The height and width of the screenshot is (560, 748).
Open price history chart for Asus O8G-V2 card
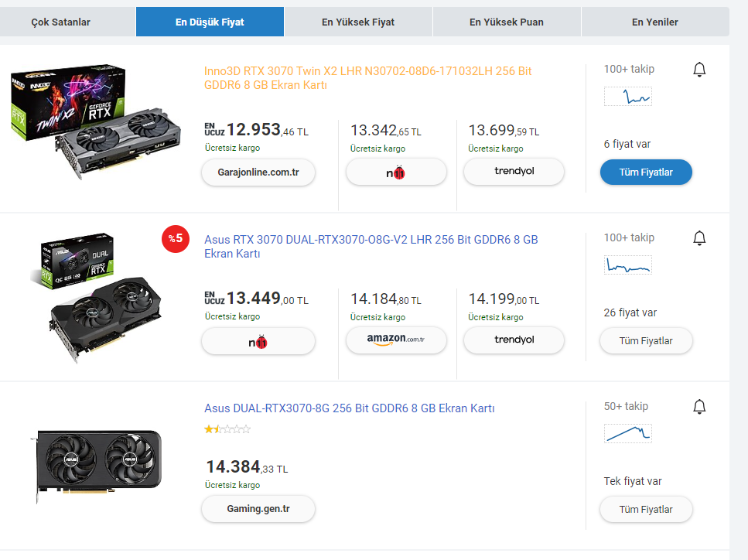(x=627, y=265)
